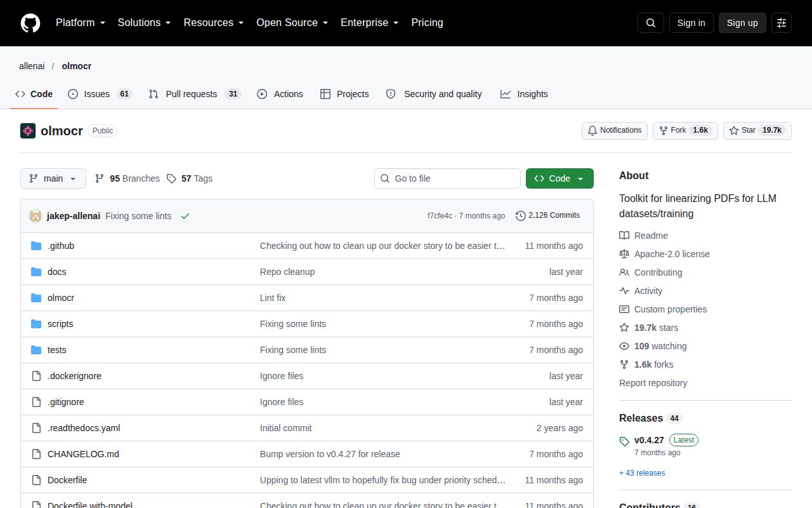Screen dimensions: 812x508
Task: Click the Custom properties icon
Action: click(624, 309)
